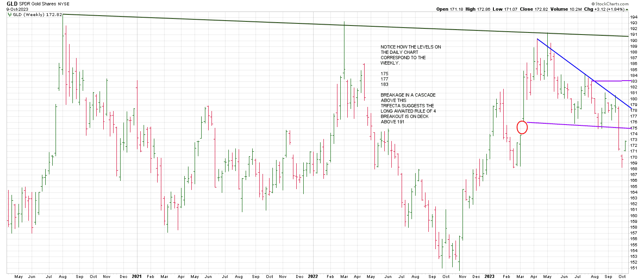
Task: Click the red circle annotation near March 2023
Action: coord(522,127)
